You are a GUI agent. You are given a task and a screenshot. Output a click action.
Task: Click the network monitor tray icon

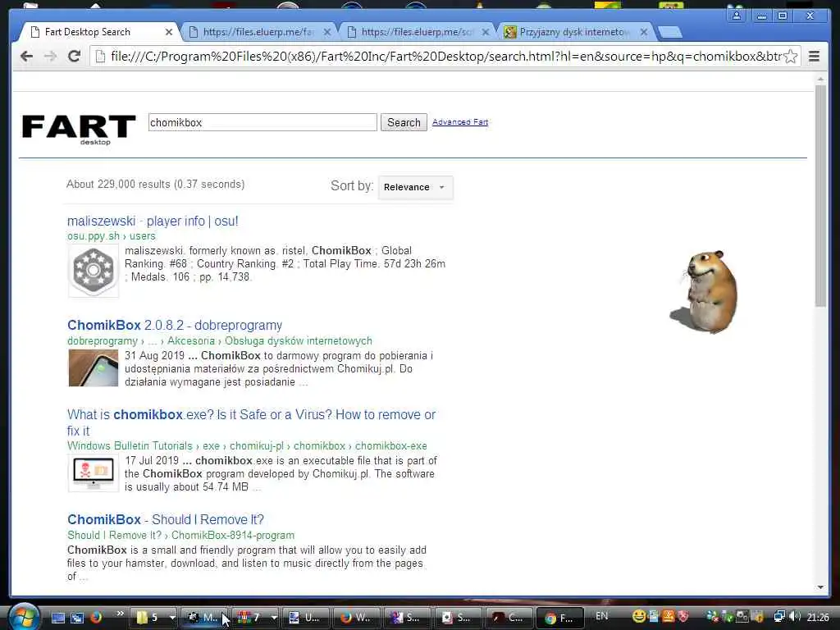779,617
